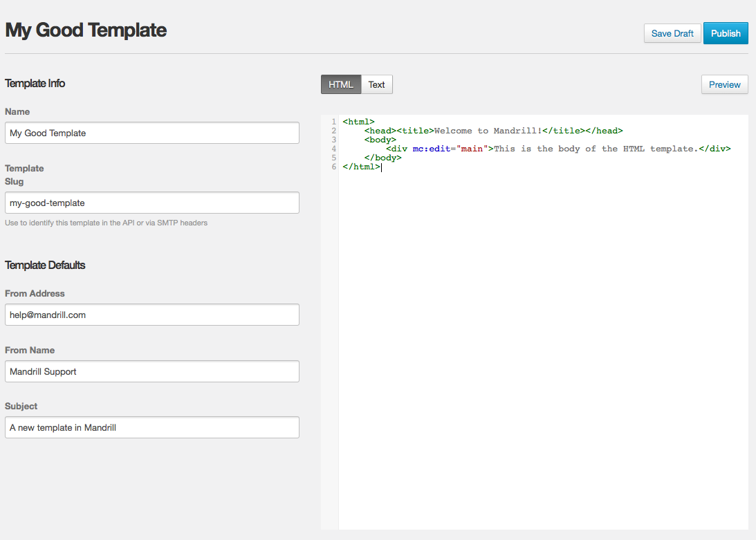
Task: Click 'Welcome to Mandrill!' title text in code
Action: 488,131
